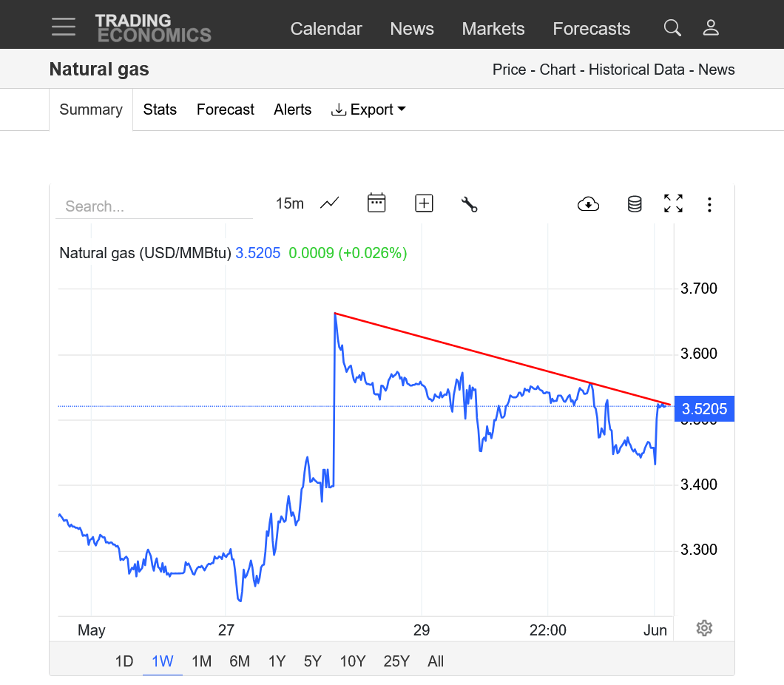The image size is (784, 685).
Task: Click the search magnifier icon
Action: 672,28
